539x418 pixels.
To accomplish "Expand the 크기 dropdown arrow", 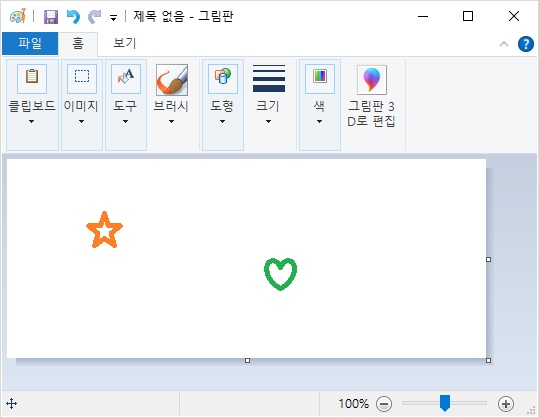I will pyautogui.click(x=268, y=121).
